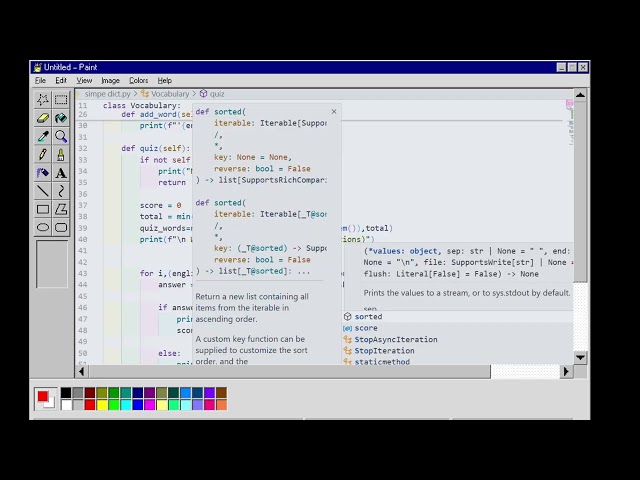
Task: Select the rectangular Select tool
Action: coord(61,99)
